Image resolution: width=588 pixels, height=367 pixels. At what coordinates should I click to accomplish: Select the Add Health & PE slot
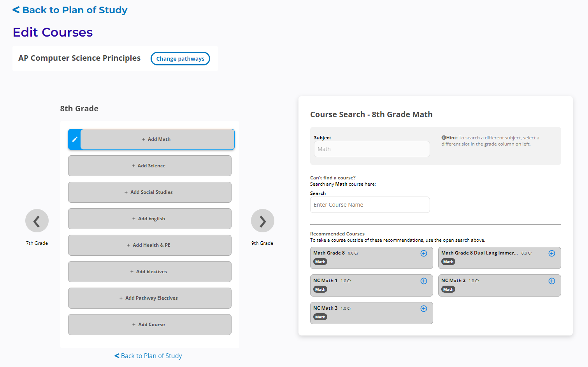[150, 245]
